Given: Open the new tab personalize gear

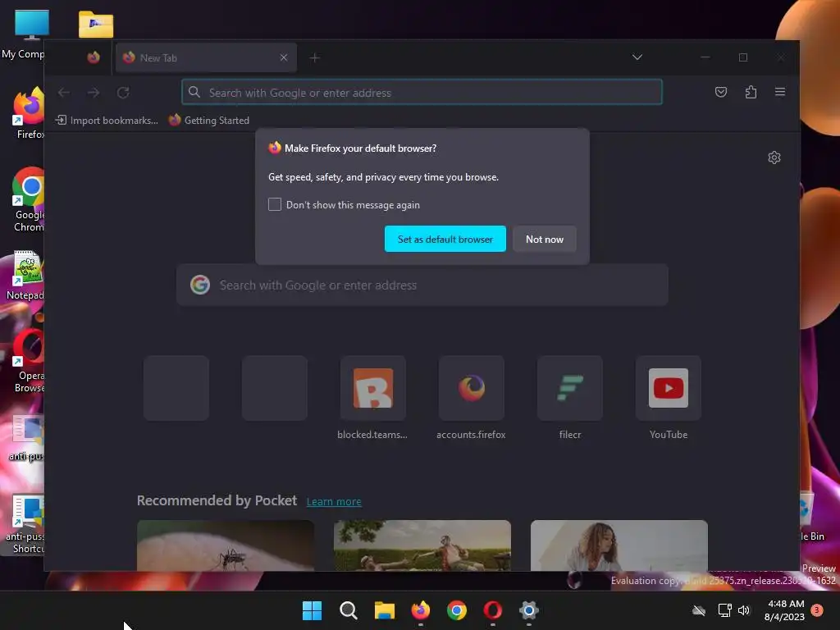Looking at the screenshot, I should click(774, 157).
